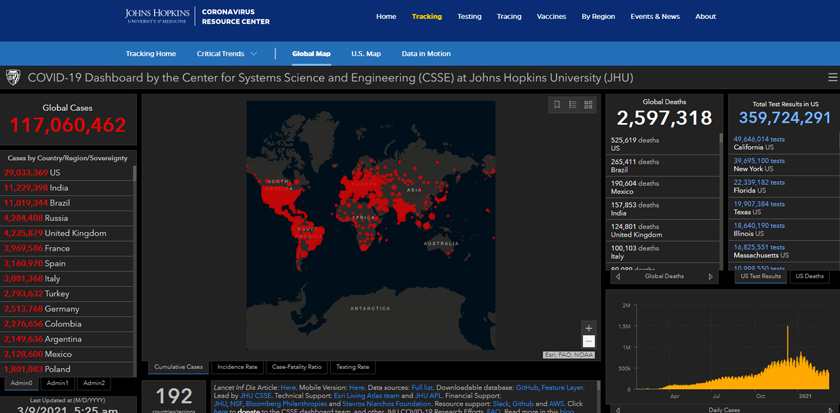The width and height of the screenshot is (840, 413).
Task: Select Testing Rate map tab
Action: pyautogui.click(x=352, y=367)
